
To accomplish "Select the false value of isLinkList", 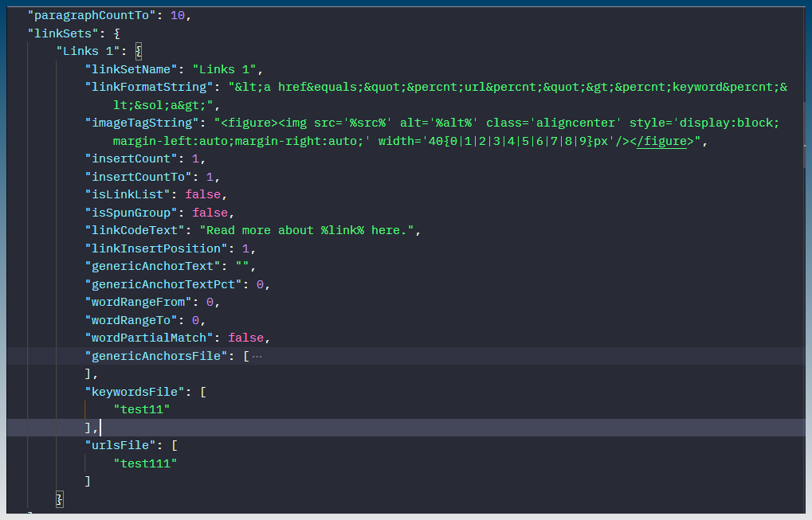I will click(202, 194).
